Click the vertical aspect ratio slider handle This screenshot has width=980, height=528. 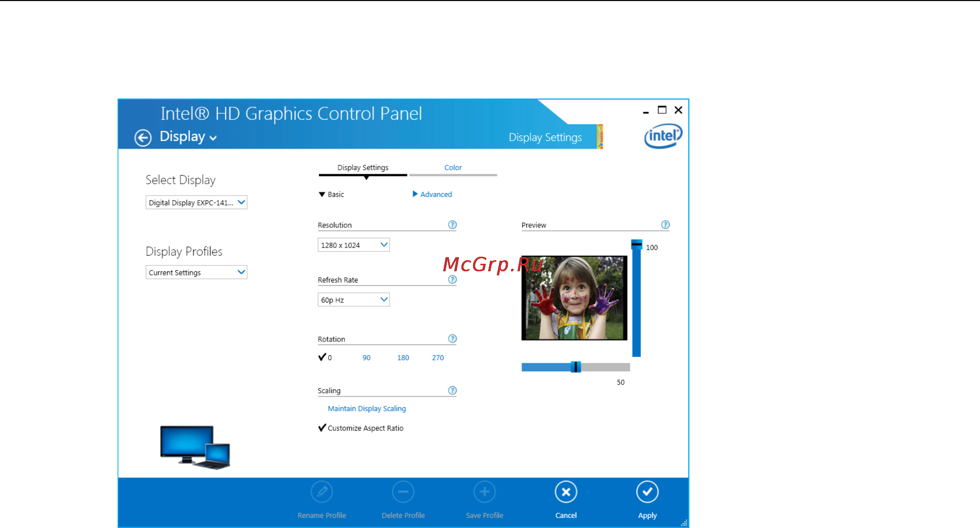point(637,245)
